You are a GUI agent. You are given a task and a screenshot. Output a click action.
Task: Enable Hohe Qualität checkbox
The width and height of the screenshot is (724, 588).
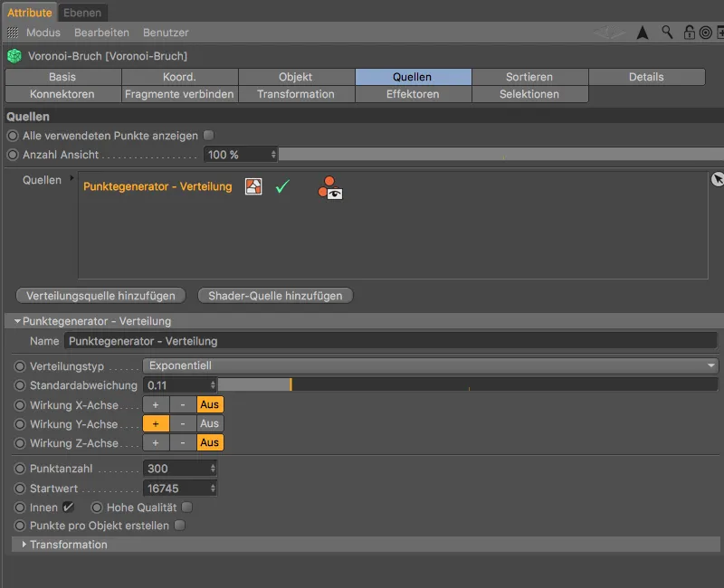(187, 507)
